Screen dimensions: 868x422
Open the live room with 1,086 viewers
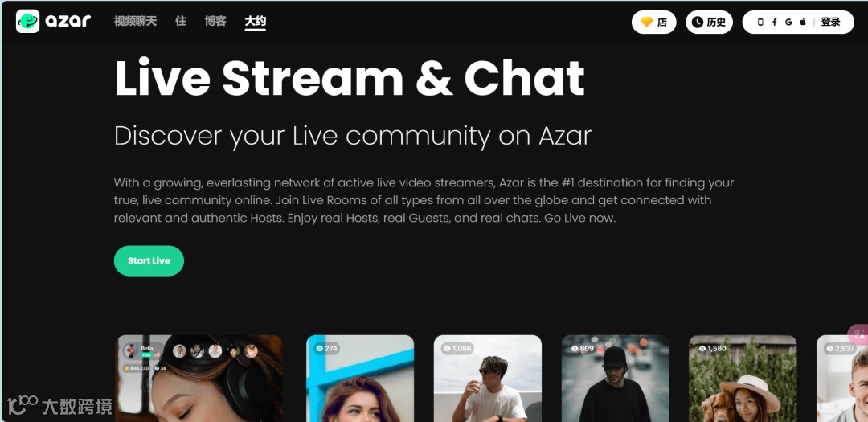(488, 379)
